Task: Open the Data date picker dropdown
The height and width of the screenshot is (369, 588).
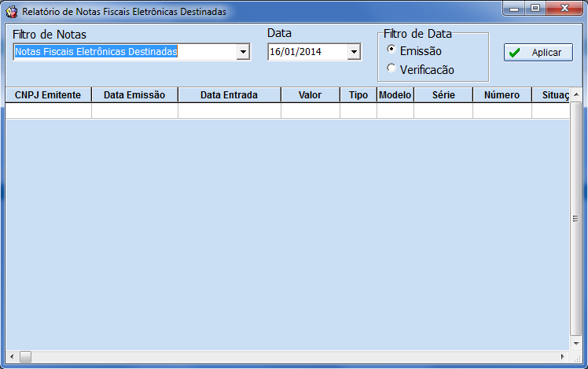Action: (354, 52)
